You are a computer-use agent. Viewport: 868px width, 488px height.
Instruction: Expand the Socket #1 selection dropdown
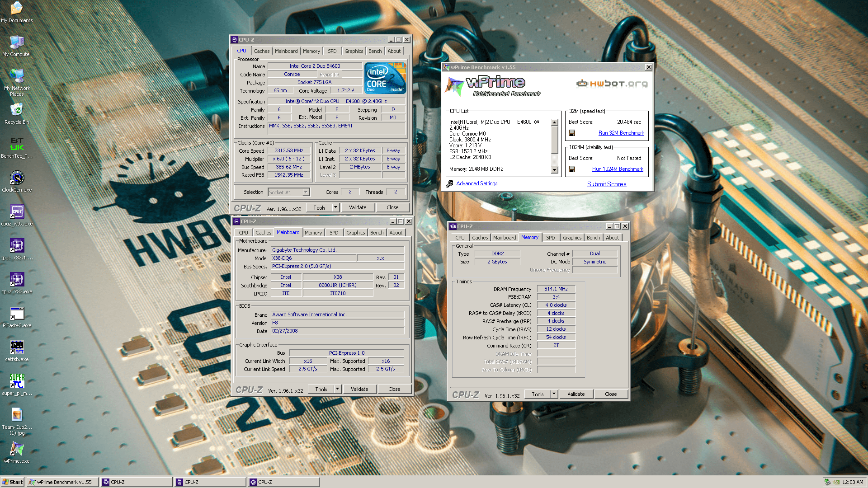(x=306, y=192)
